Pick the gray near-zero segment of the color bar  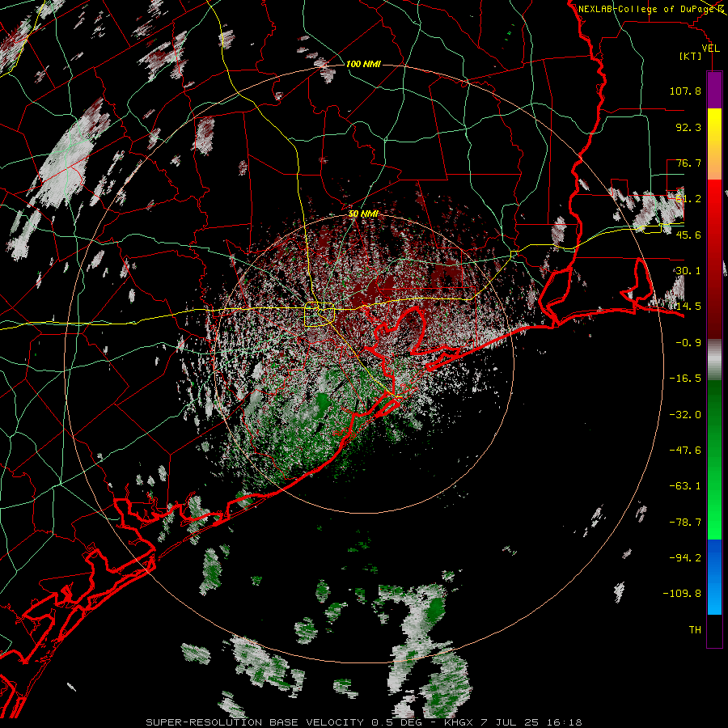(x=714, y=359)
